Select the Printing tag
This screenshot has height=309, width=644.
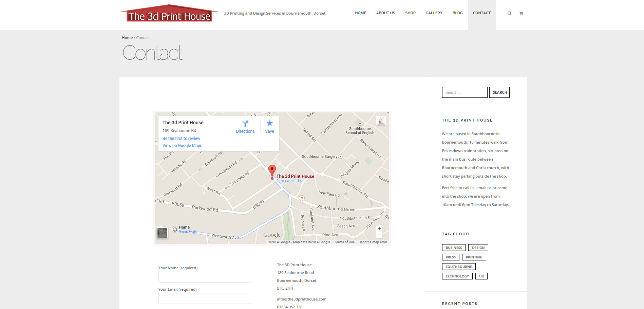(x=474, y=257)
